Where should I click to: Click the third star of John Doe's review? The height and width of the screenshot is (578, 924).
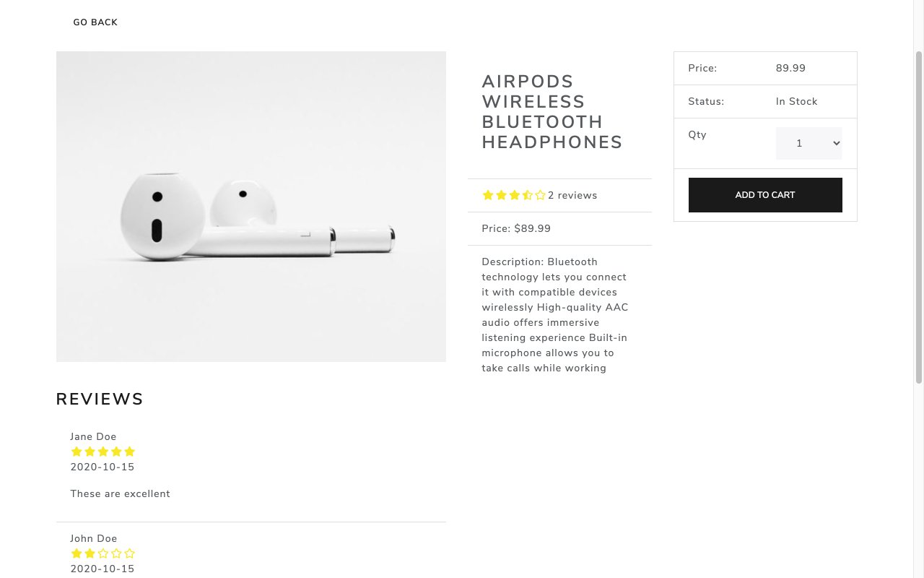[x=103, y=553]
